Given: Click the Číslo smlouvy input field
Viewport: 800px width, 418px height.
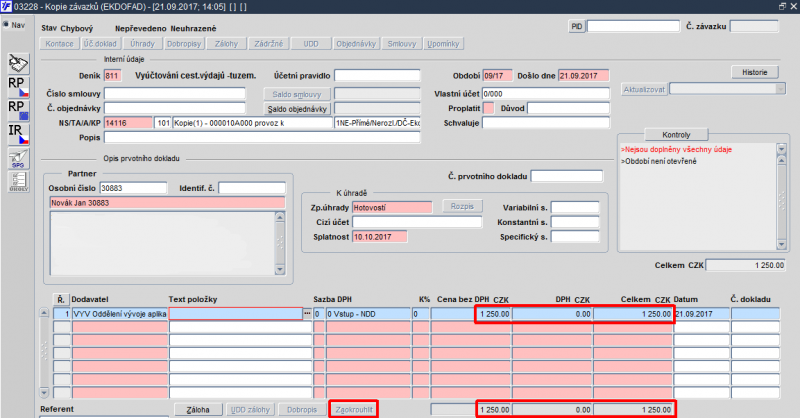Looking at the screenshot, I should point(174,93).
